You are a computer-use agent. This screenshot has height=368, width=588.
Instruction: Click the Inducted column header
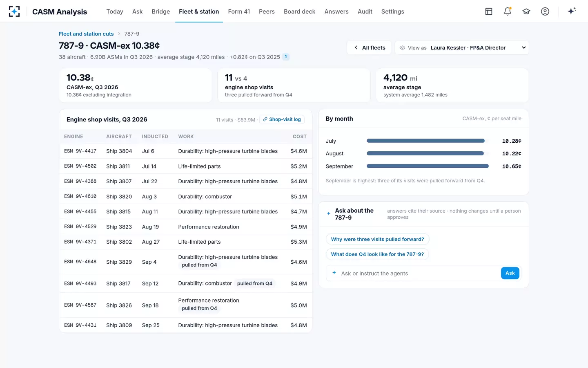pyautogui.click(x=155, y=137)
